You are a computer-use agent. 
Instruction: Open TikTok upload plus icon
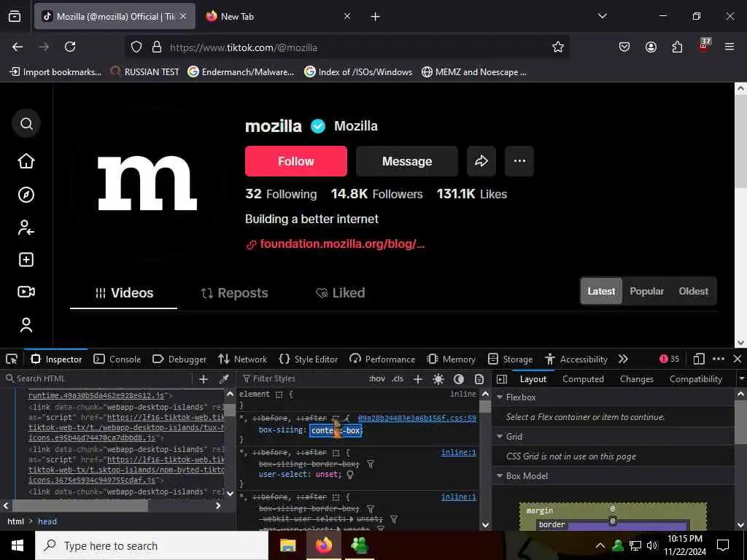pyautogui.click(x=26, y=260)
